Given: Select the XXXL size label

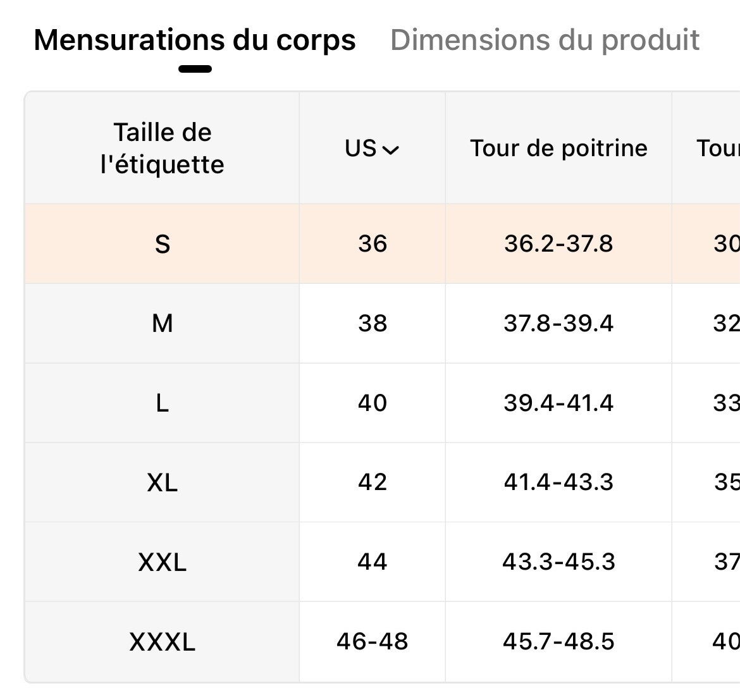Looking at the screenshot, I should [162, 642].
